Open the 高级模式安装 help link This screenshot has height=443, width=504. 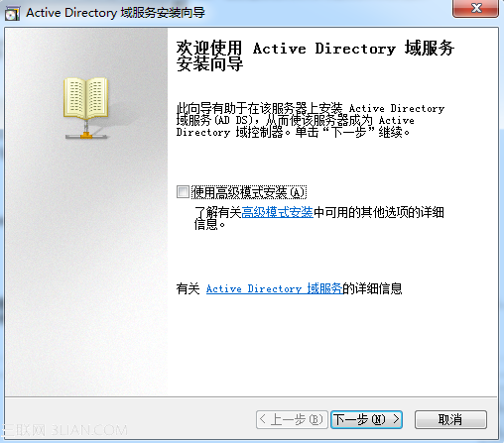pos(277,212)
